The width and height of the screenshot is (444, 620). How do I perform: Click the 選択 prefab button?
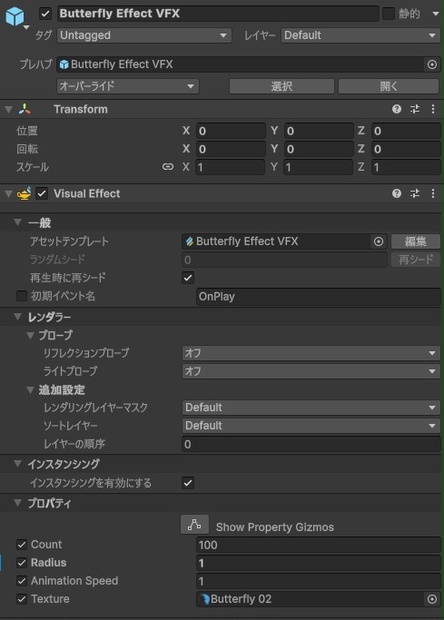click(282, 86)
